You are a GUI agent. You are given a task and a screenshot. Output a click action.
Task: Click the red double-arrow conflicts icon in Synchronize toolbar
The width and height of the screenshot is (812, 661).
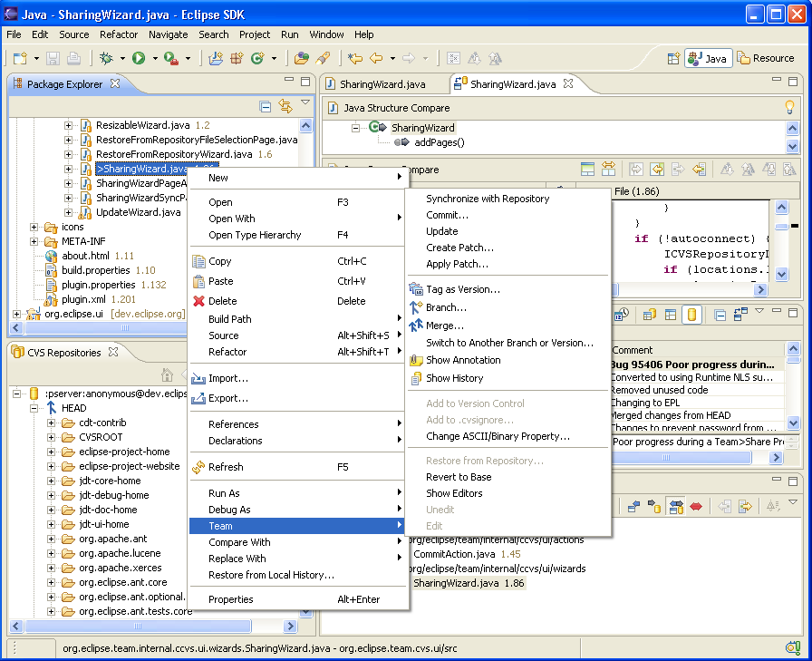[696, 506]
